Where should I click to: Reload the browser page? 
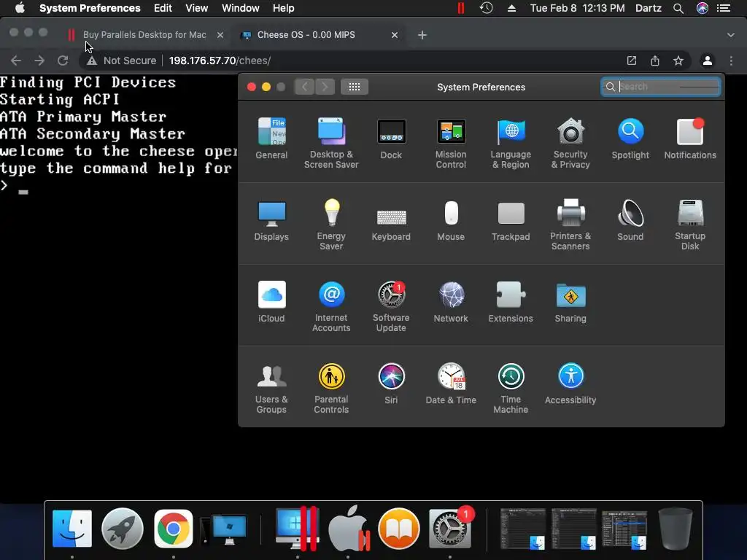(63, 61)
